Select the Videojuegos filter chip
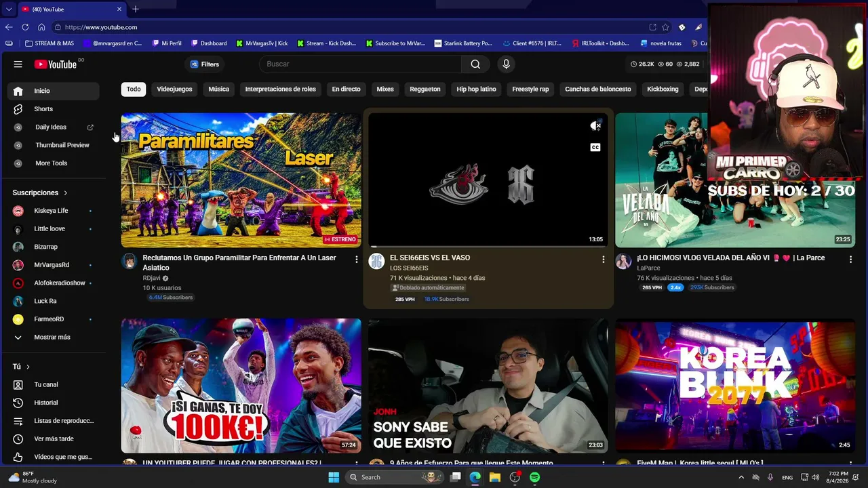868x488 pixels. pyautogui.click(x=174, y=89)
